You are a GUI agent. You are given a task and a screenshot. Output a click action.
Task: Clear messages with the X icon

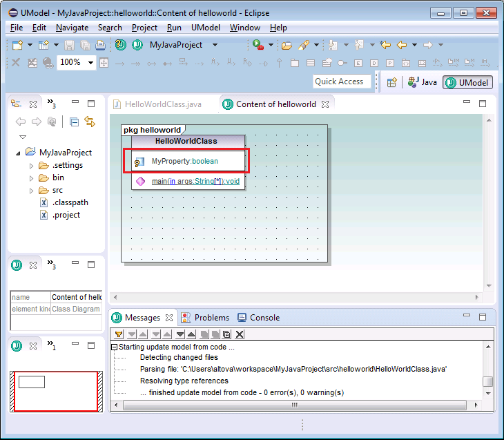[x=240, y=334]
